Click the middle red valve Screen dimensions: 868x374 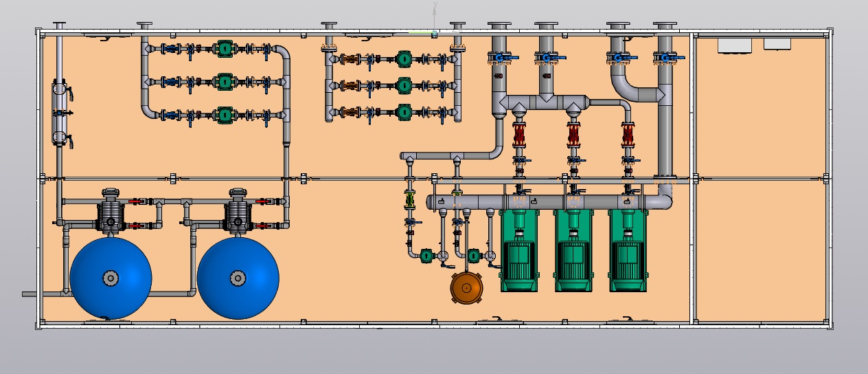(x=574, y=134)
